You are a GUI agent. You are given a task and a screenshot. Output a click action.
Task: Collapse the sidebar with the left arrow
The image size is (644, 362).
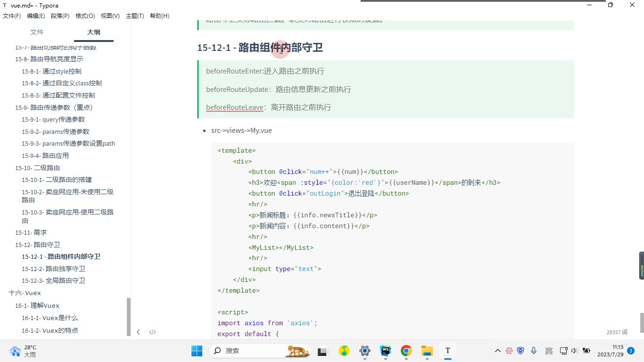pyautogui.click(x=138, y=332)
